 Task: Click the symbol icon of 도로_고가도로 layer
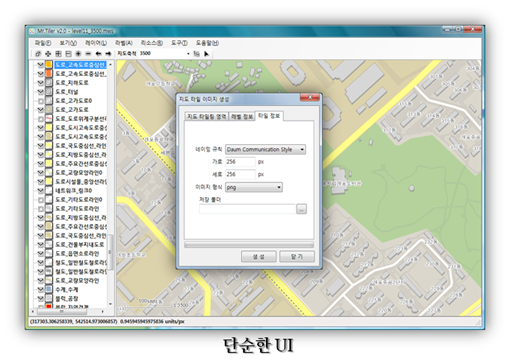[x=49, y=109]
